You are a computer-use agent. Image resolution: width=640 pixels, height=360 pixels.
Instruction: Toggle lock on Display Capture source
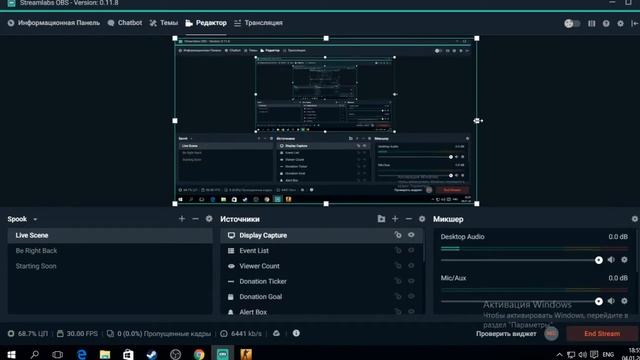[x=398, y=235]
